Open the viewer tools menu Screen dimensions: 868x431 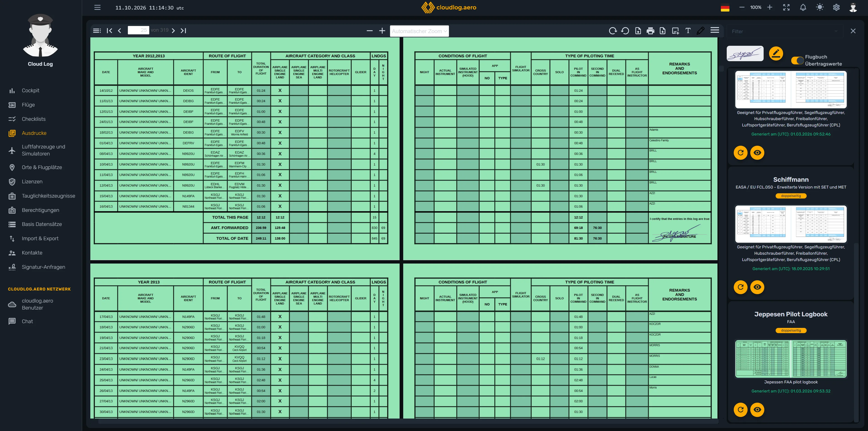point(715,30)
